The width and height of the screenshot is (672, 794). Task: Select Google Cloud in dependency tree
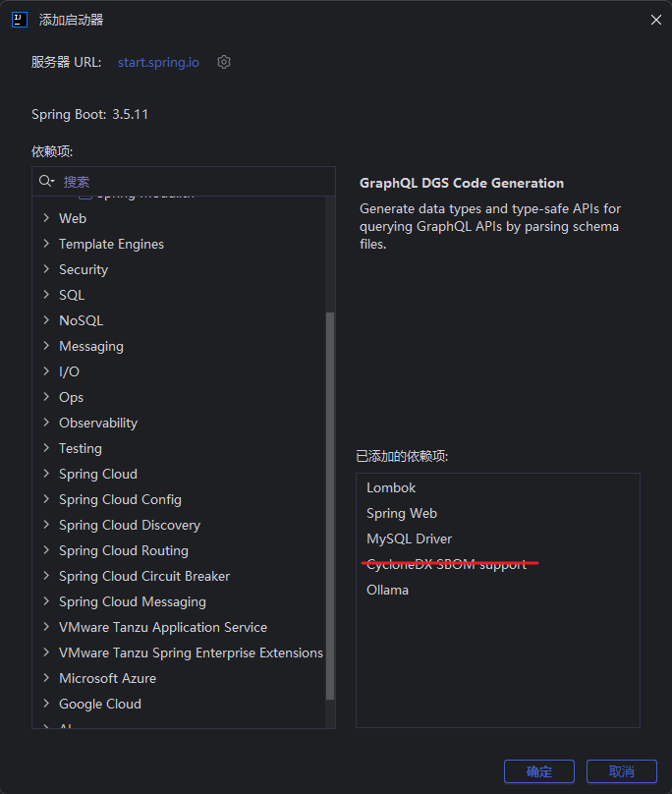tap(100, 704)
